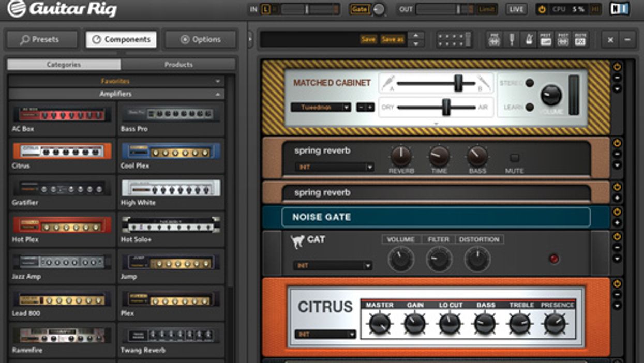This screenshot has height=363, width=644.
Task: Click power icon on Citrus amp module
Action: [617, 284]
